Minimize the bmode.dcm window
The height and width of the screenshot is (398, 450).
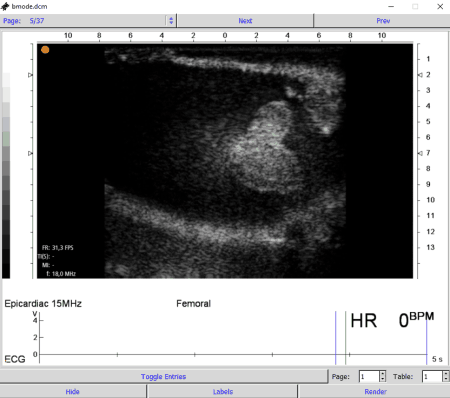tap(391, 6)
